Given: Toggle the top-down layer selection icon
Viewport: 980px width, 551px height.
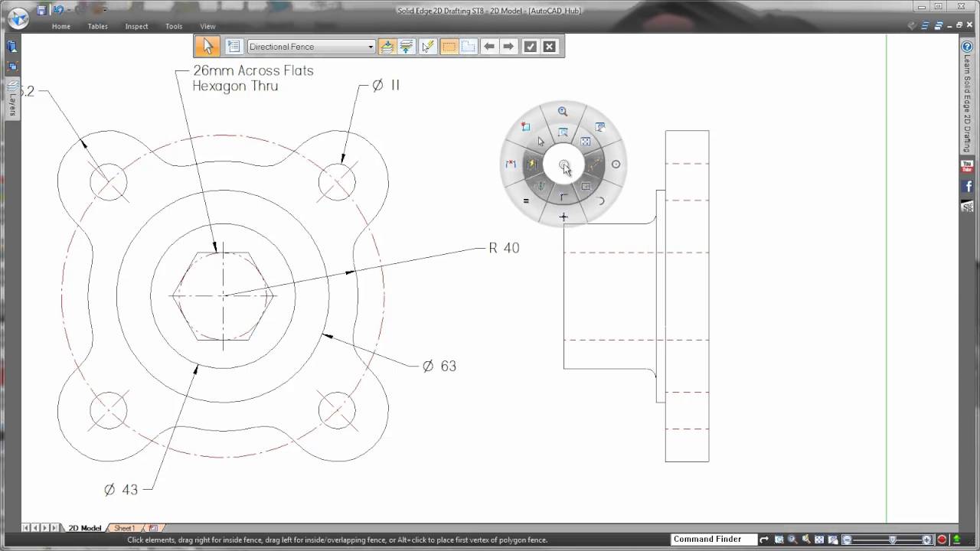Looking at the screenshot, I should [387, 47].
